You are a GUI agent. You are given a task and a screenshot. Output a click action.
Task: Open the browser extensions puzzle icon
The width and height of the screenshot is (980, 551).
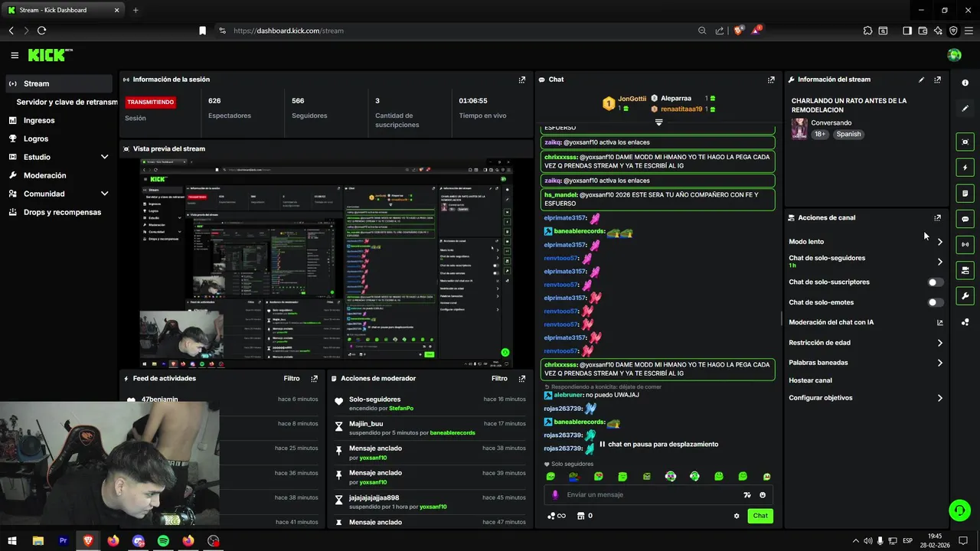[867, 31]
